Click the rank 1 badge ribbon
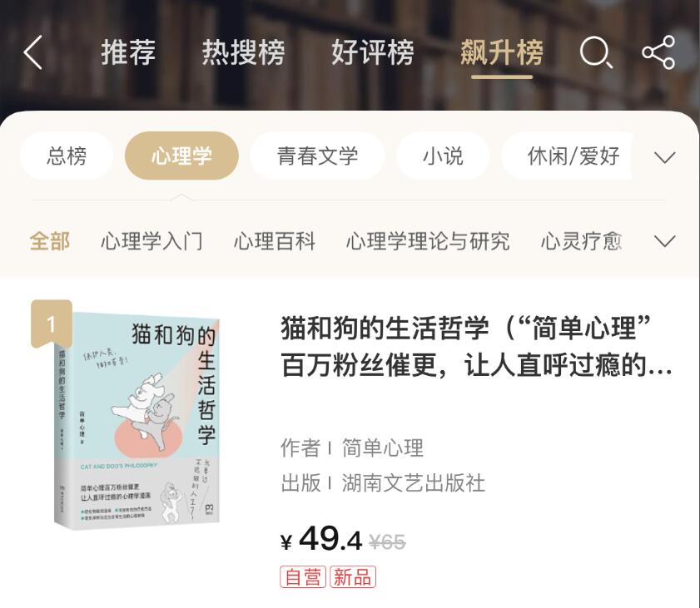Viewport: 700px width, 608px height. click(52, 324)
